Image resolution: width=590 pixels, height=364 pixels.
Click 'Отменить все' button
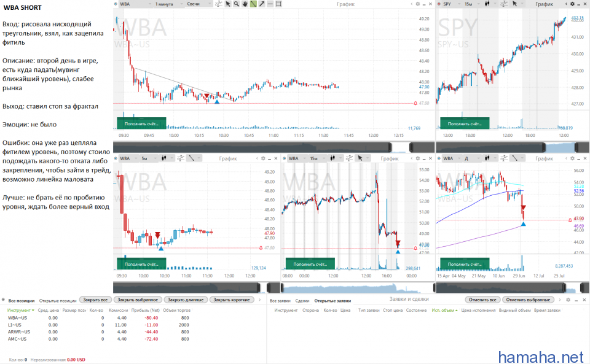pos(482,300)
